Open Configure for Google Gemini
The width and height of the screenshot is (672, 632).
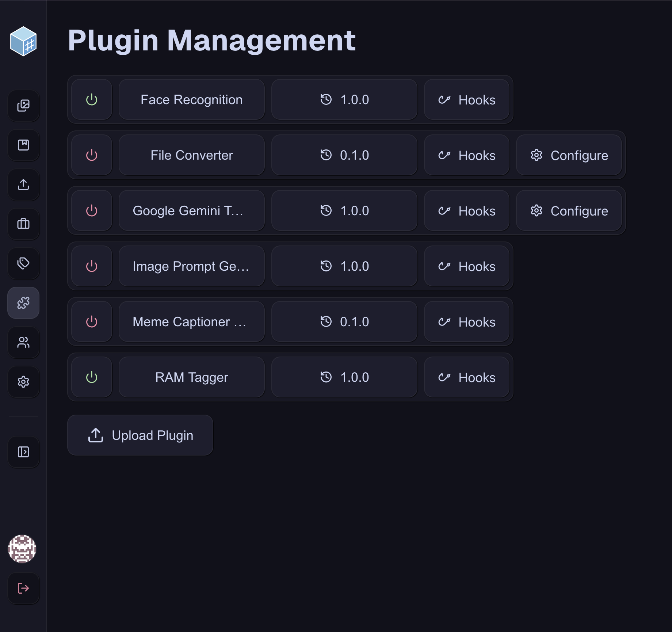pyautogui.click(x=569, y=210)
